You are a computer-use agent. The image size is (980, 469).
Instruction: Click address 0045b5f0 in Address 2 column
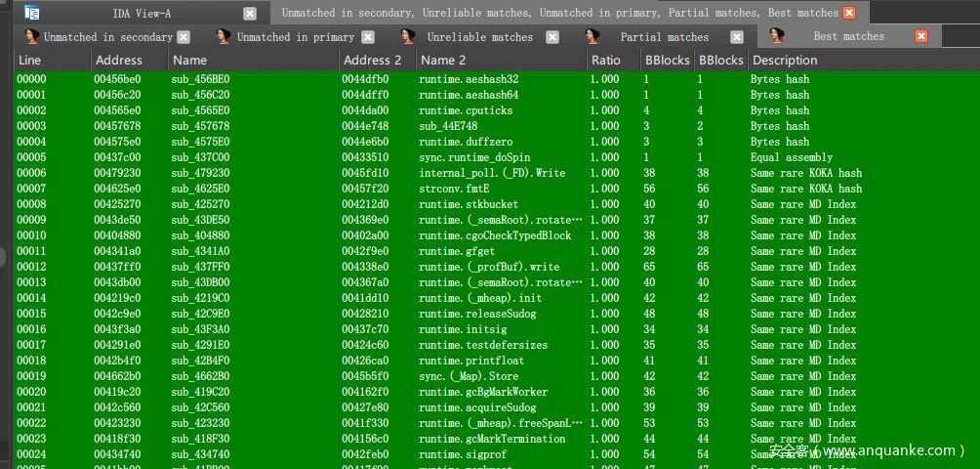365,376
